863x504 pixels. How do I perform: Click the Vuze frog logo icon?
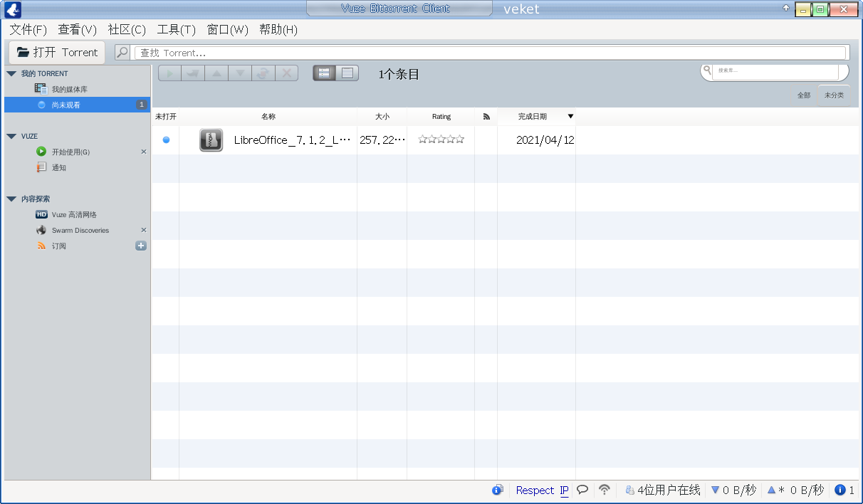(x=14, y=10)
